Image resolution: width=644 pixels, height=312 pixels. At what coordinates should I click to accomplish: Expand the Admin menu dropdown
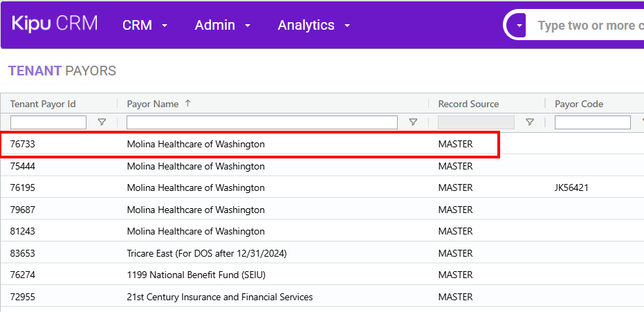tap(222, 26)
